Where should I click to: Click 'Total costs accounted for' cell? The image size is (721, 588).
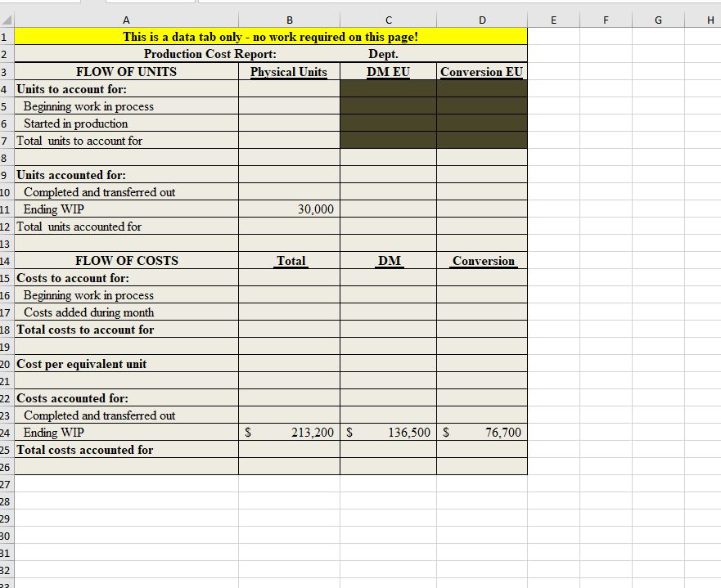127,449
